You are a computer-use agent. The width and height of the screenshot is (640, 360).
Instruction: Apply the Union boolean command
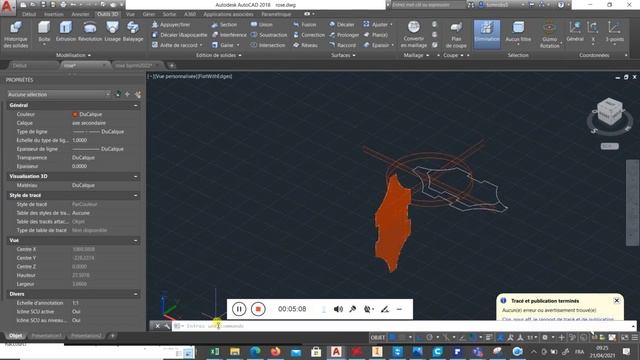pyautogui.click(x=262, y=24)
